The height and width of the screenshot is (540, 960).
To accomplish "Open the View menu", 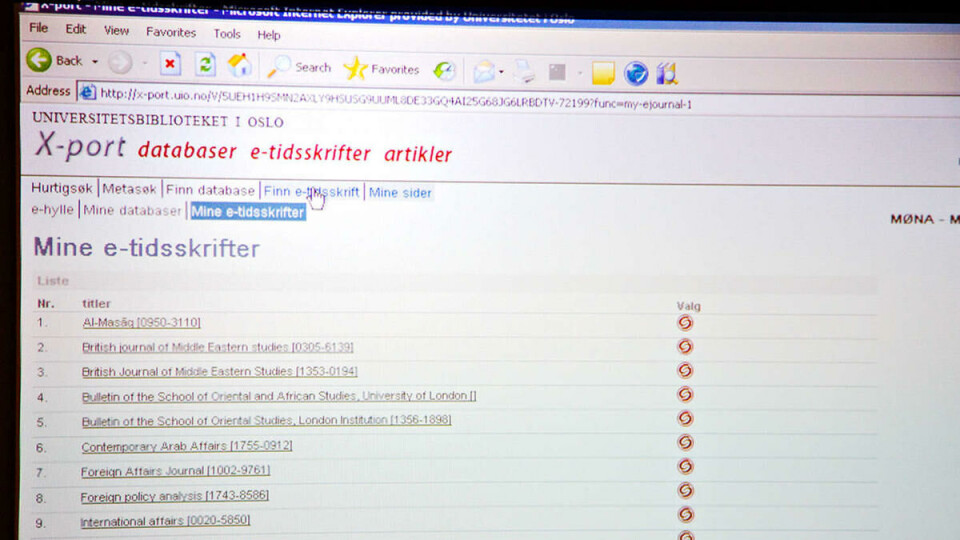I will coord(116,30).
